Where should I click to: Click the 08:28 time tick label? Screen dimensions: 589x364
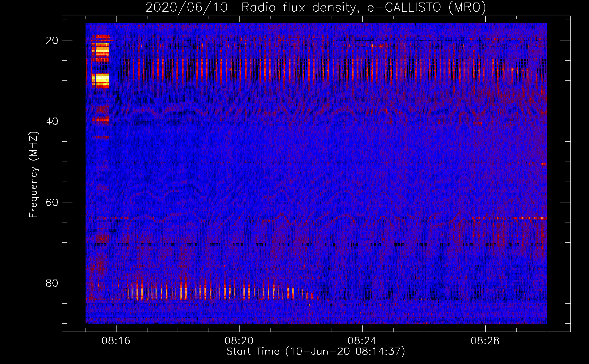[x=485, y=341]
